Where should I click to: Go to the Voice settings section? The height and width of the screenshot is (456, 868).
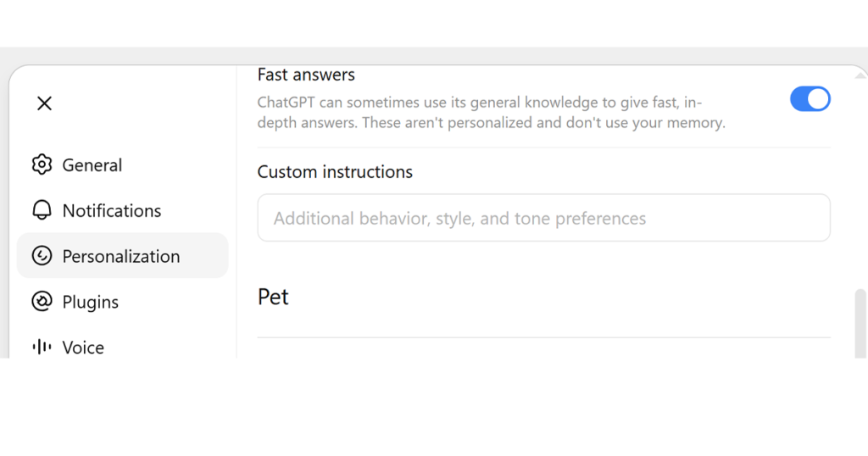pos(122,347)
